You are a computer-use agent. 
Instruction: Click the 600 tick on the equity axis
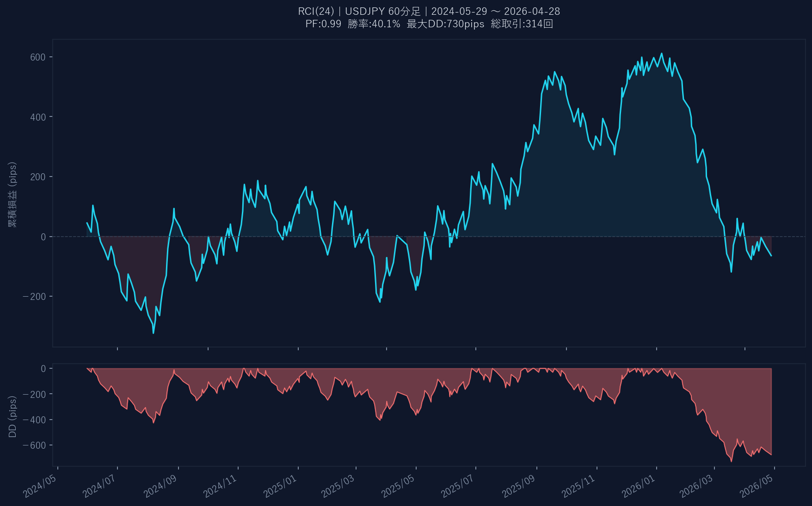pyautogui.click(x=38, y=57)
